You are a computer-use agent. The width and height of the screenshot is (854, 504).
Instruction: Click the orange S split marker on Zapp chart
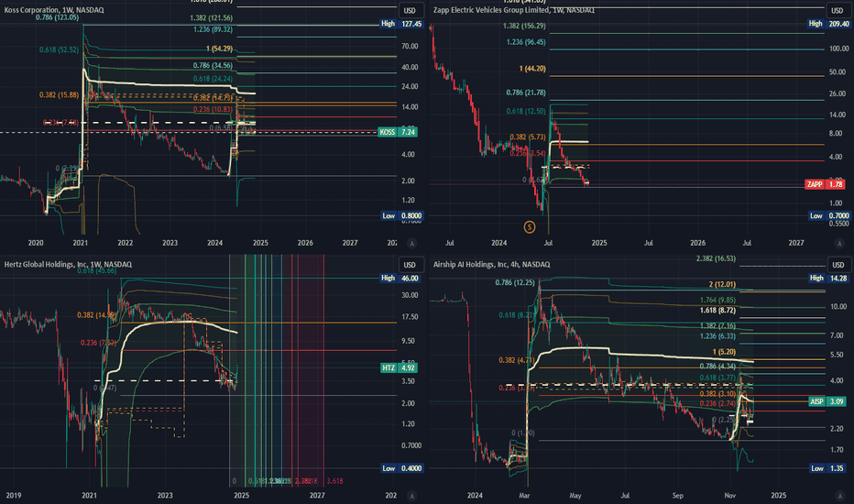coord(530,227)
